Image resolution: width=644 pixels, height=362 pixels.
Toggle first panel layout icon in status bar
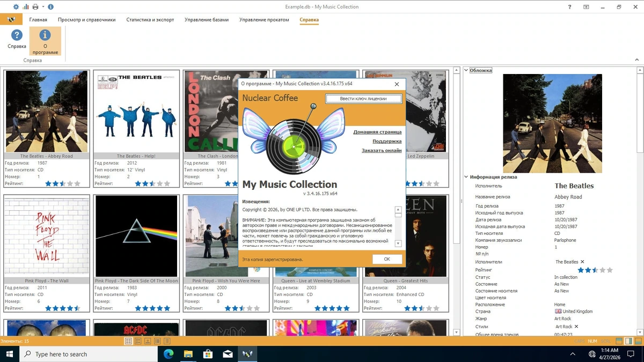[619, 341]
